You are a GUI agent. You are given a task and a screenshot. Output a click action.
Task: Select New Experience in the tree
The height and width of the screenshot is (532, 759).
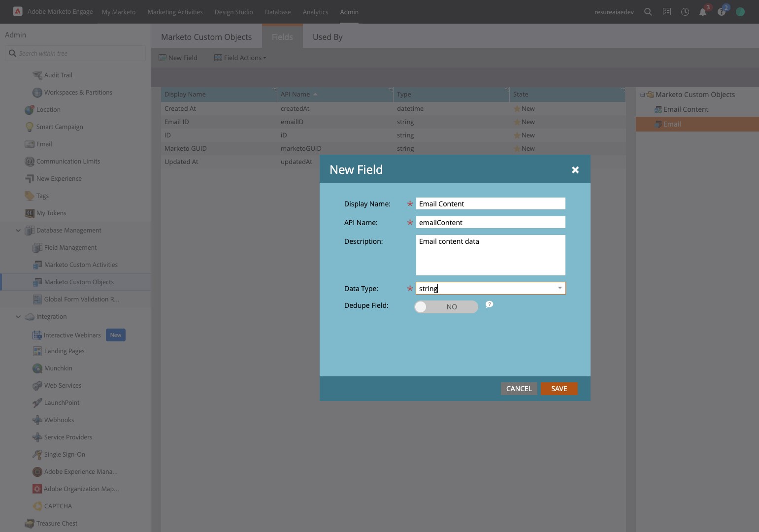pos(59,179)
